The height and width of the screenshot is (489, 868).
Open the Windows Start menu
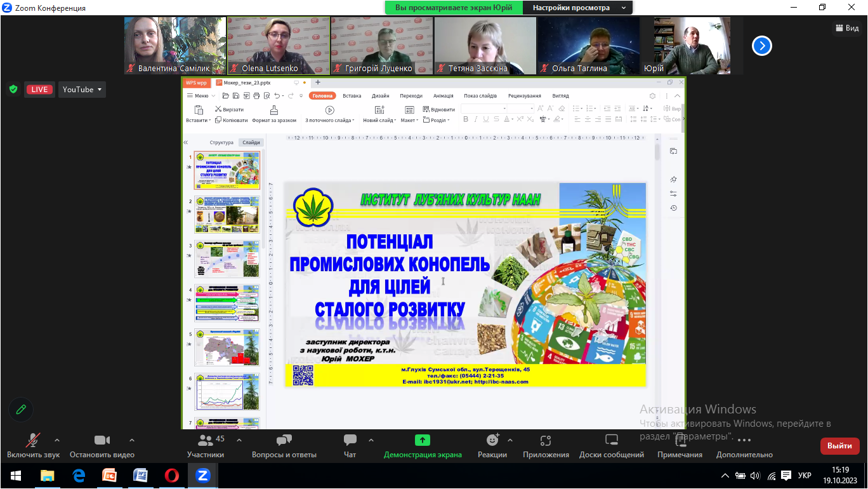15,476
